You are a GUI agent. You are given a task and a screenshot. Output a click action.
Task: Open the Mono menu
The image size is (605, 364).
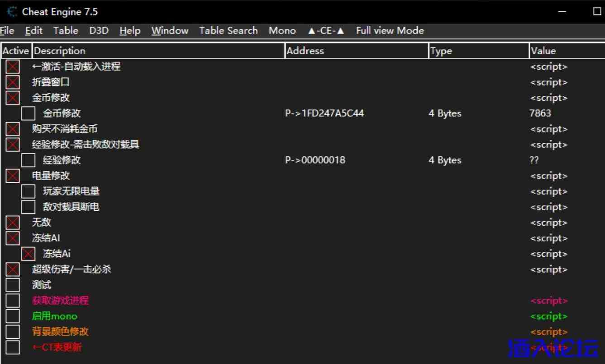(282, 31)
